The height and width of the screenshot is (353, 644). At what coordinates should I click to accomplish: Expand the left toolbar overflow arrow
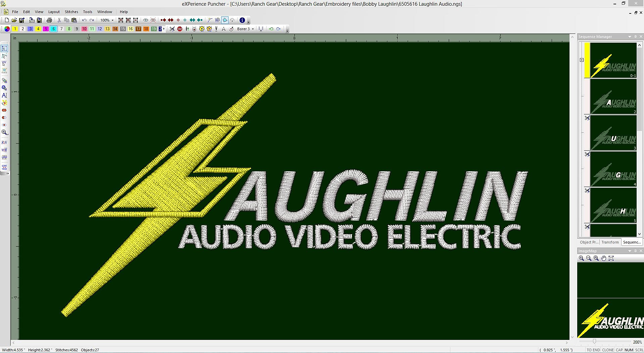8,173
